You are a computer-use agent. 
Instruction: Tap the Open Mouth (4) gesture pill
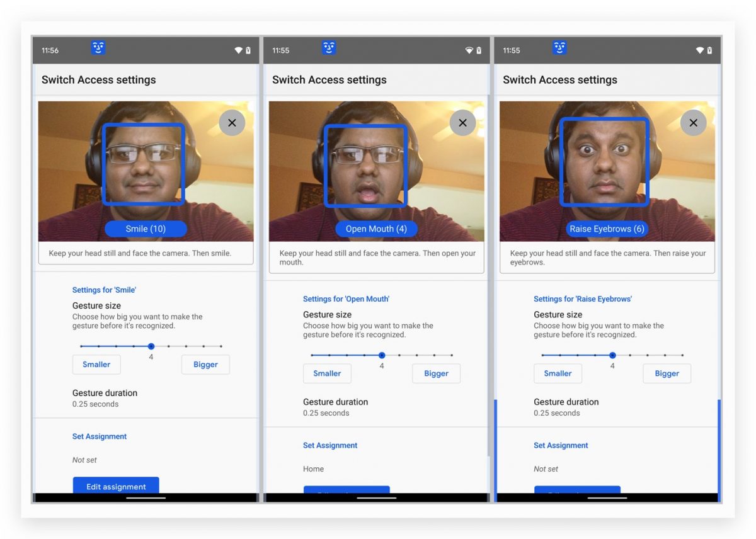pyautogui.click(x=376, y=229)
